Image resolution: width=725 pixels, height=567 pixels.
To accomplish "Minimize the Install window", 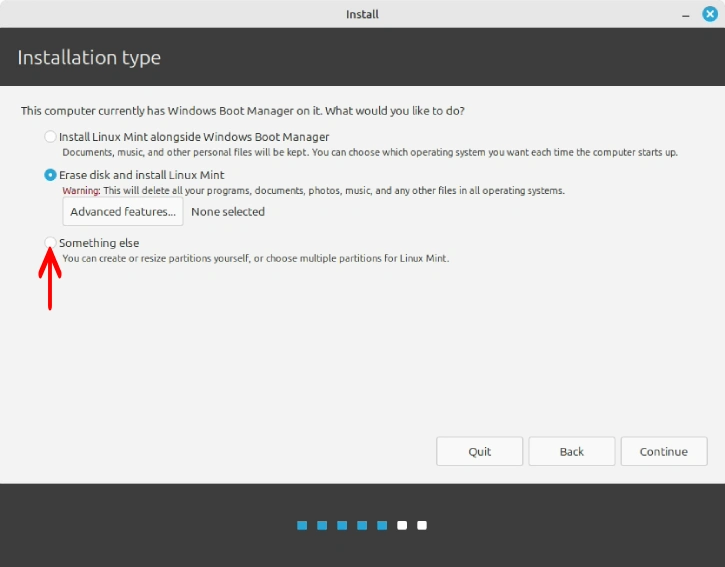I will click(686, 15).
